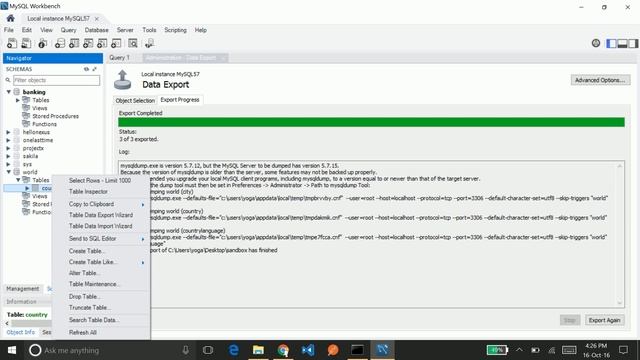
Task: Choose Drop Table from context menu
Action: 84,297
